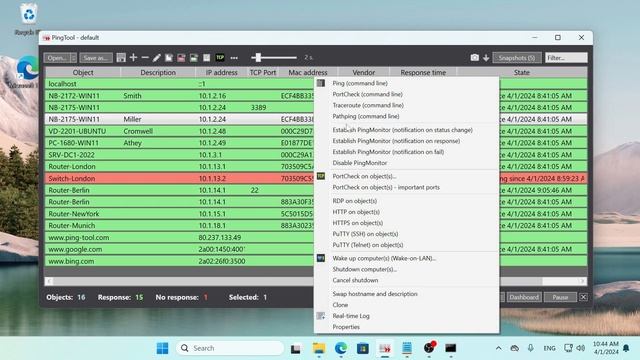Image resolution: width=640 pixels, height=360 pixels.
Task: Open the Dashboard button
Action: pos(524,297)
